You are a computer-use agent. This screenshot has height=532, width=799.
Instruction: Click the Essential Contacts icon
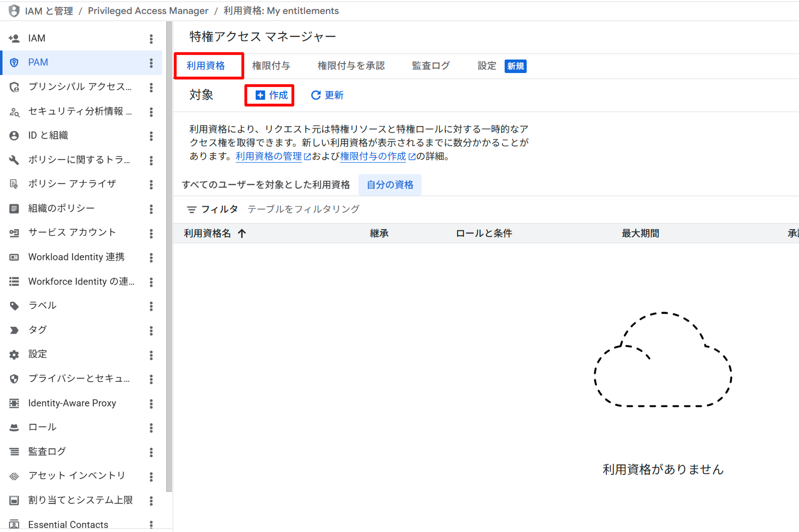point(14,524)
